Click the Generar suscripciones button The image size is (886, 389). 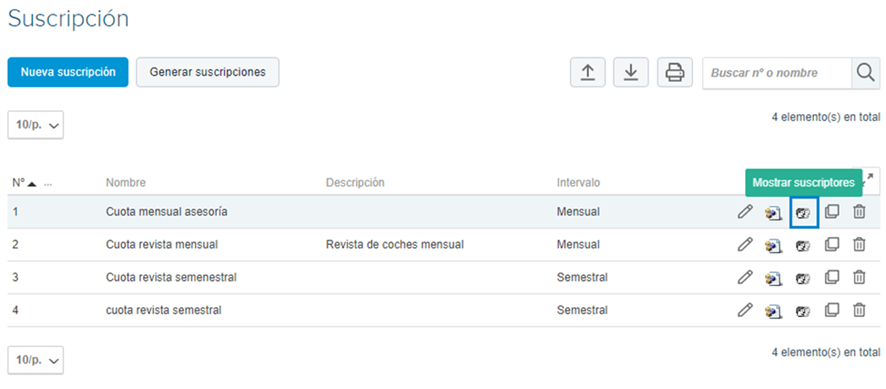[x=207, y=72]
